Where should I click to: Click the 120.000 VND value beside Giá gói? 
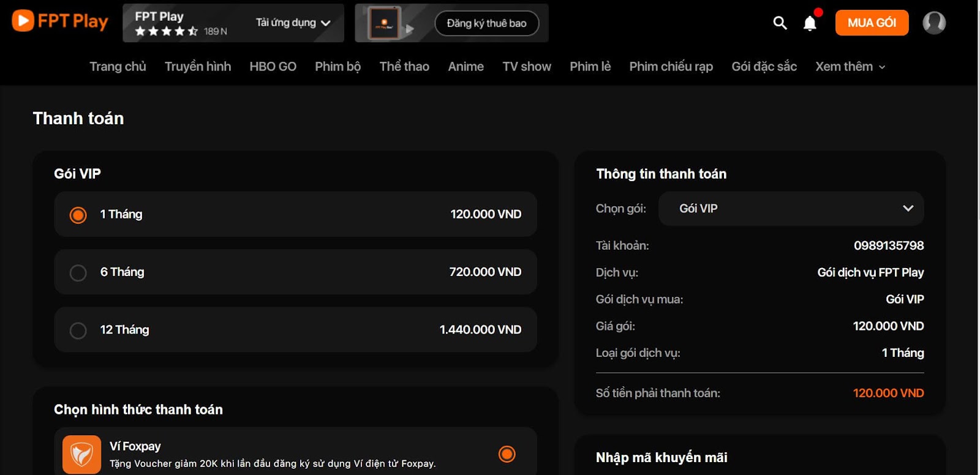pos(888,326)
